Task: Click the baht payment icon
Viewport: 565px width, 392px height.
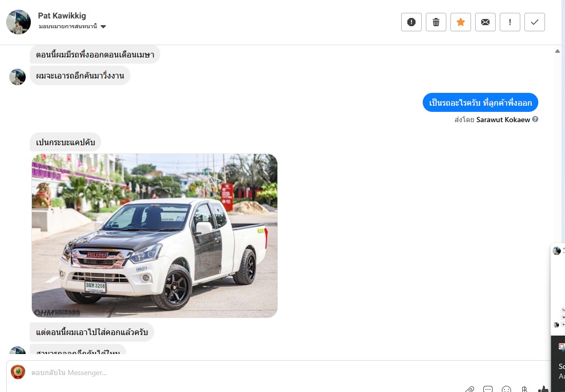Action: [x=524, y=389]
